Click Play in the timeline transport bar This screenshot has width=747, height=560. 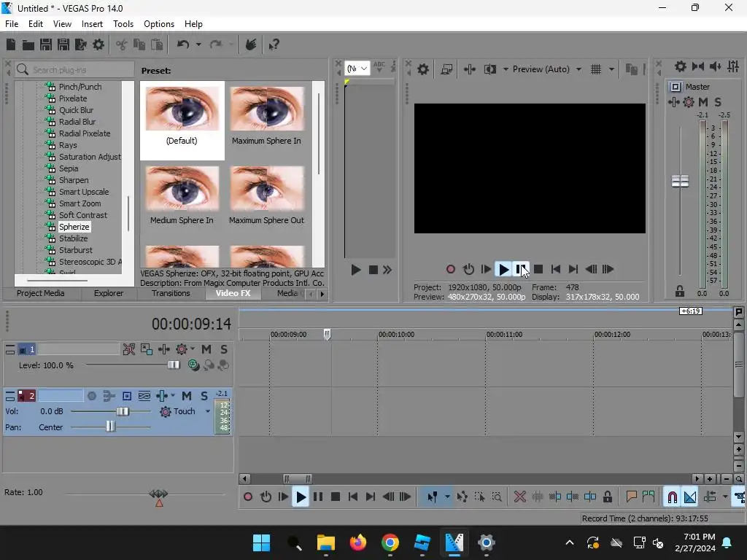(x=301, y=497)
